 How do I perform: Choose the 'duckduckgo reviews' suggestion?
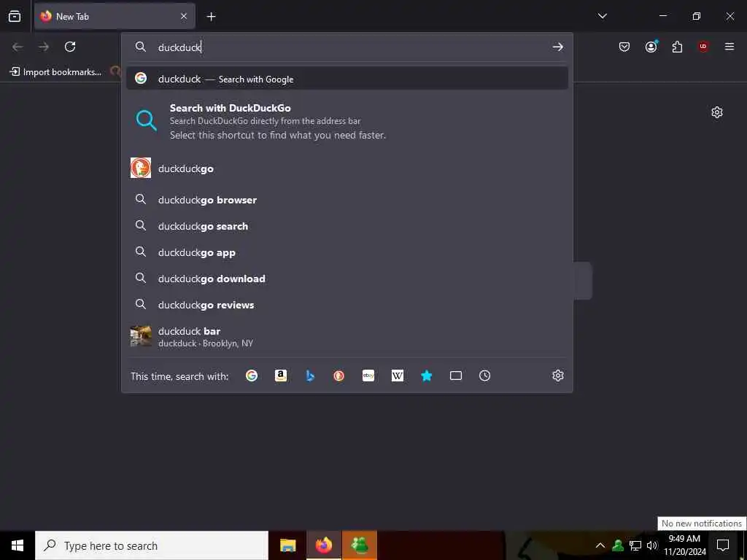347,305
